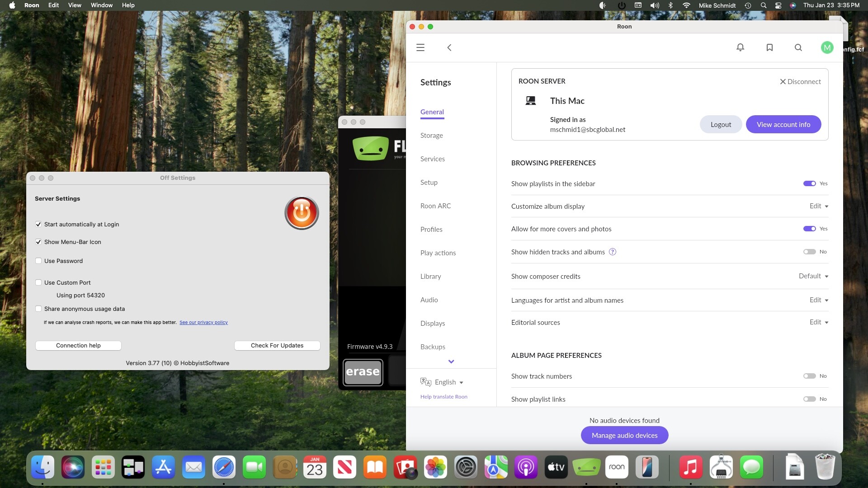Check the Use Password box
868x488 pixels.
(38, 261)
